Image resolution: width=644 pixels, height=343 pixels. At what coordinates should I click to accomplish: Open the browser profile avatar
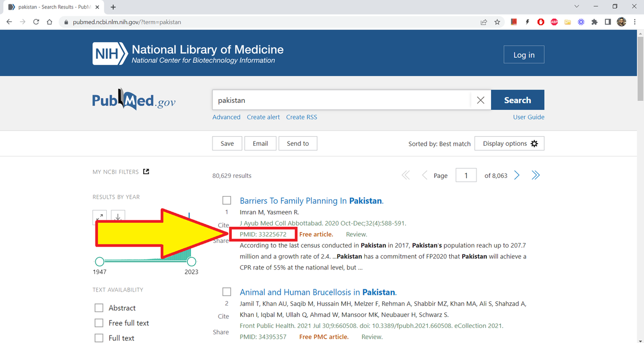click(621, 22)
